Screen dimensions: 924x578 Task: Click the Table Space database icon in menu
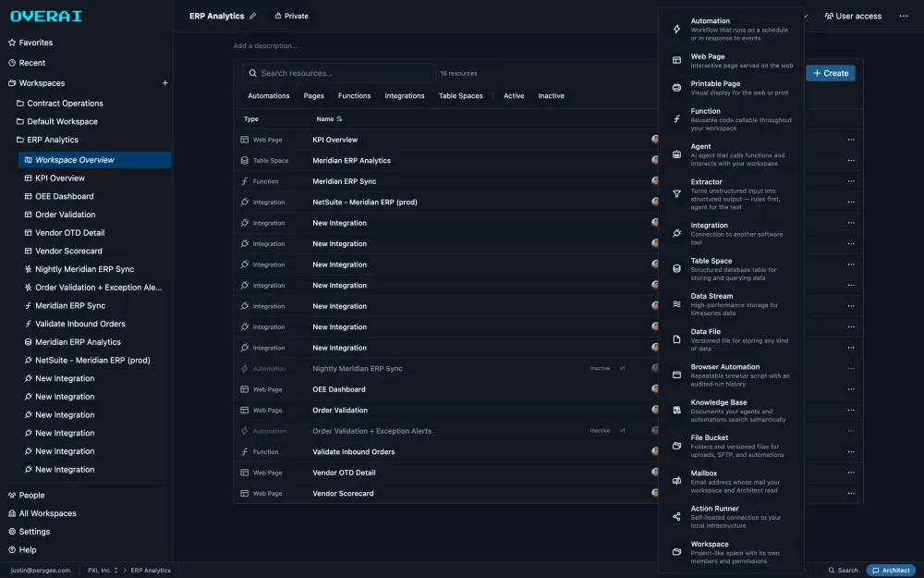pos(676,268)
